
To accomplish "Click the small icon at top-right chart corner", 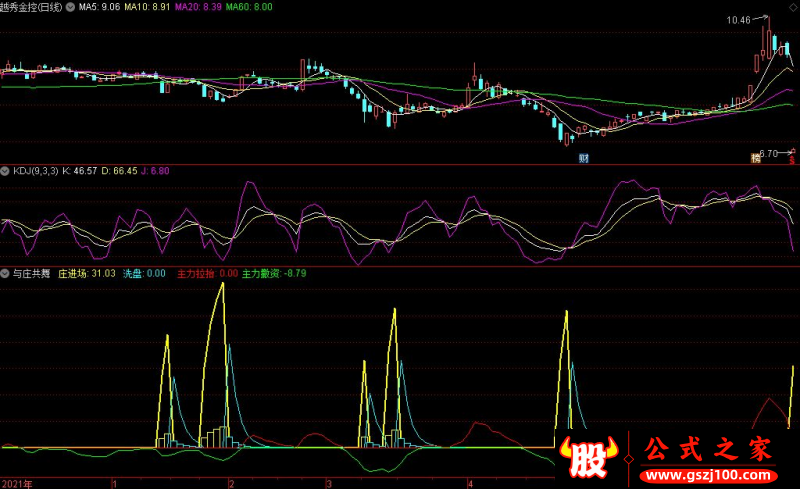I will [791, 8].
